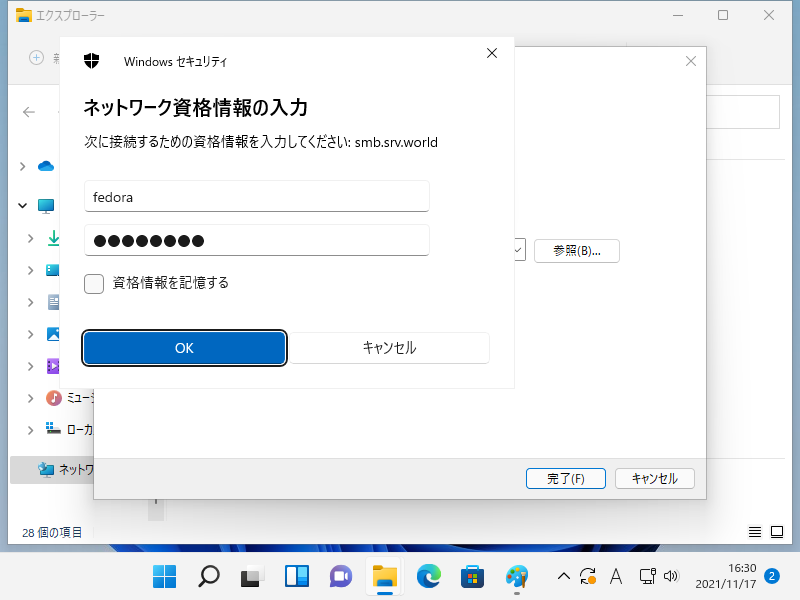Click the Windows Start button
Viewport: 800px width, 600px height.
(x=163, y=576)
